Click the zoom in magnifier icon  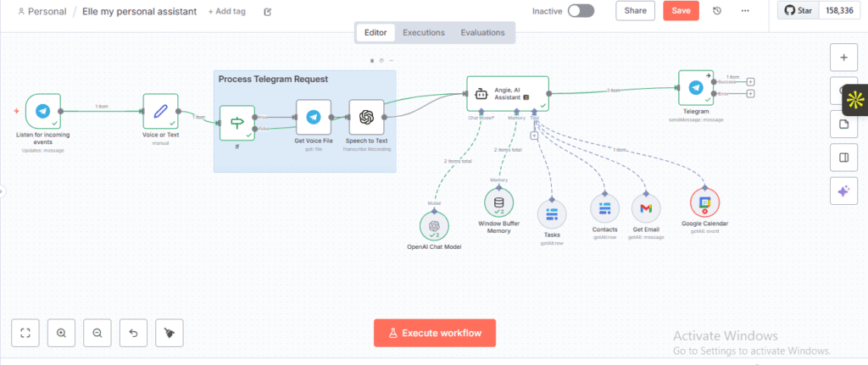click(x=61, y=334)
